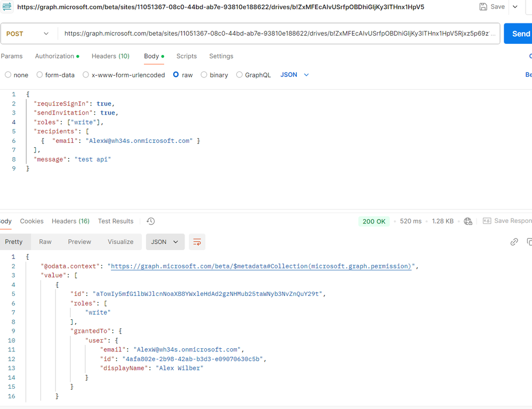Screen dimensions: 532x409
Task: Click the blue Send button
Action: click(x=519, y=34)
